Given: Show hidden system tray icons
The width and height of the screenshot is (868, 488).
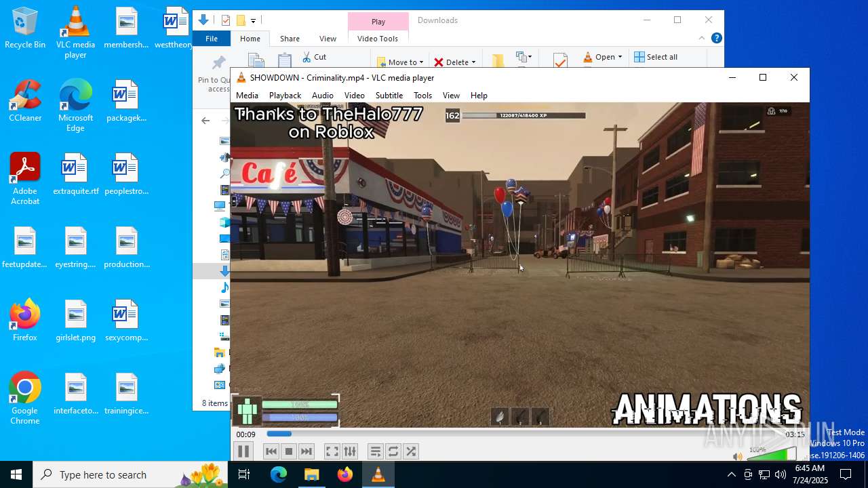Looking at the screenshot, I should 731,474.
